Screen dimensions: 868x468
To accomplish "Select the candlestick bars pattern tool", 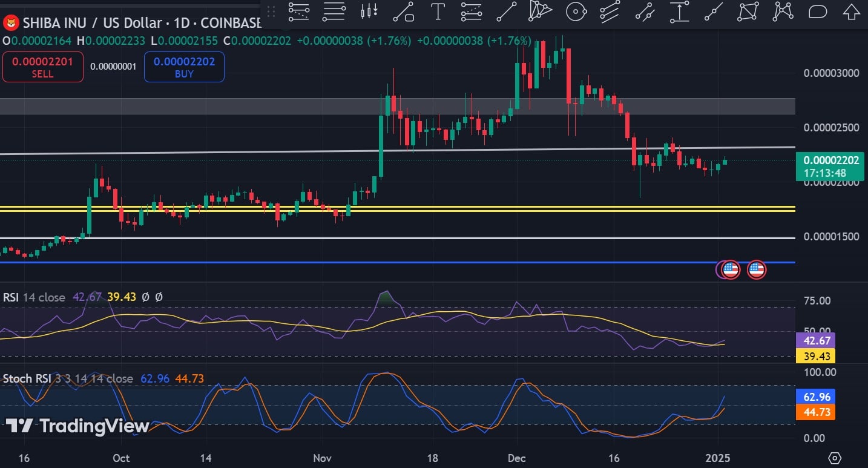I will 369,11.
